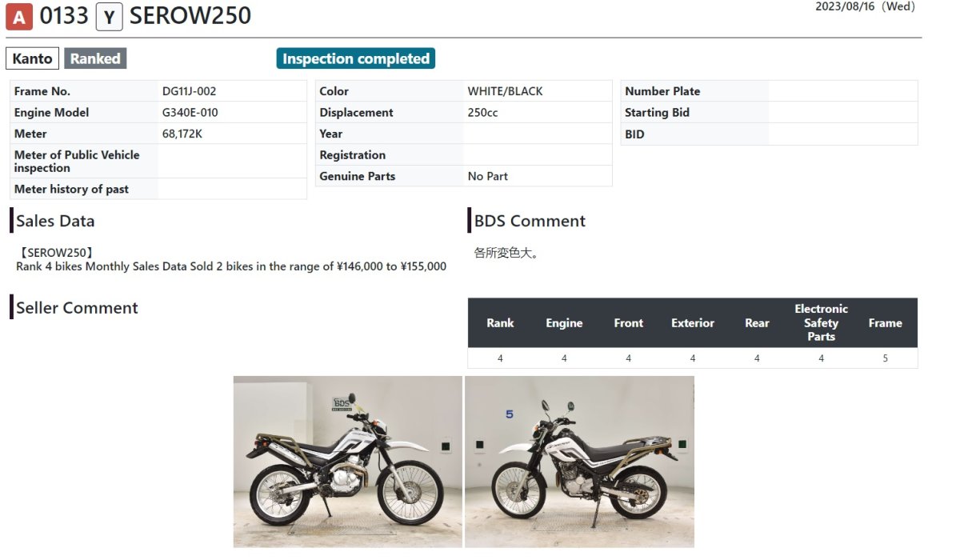Open the left-side motorcycle photo
Screen dimensions: 960x560
(x=347, y=462)
